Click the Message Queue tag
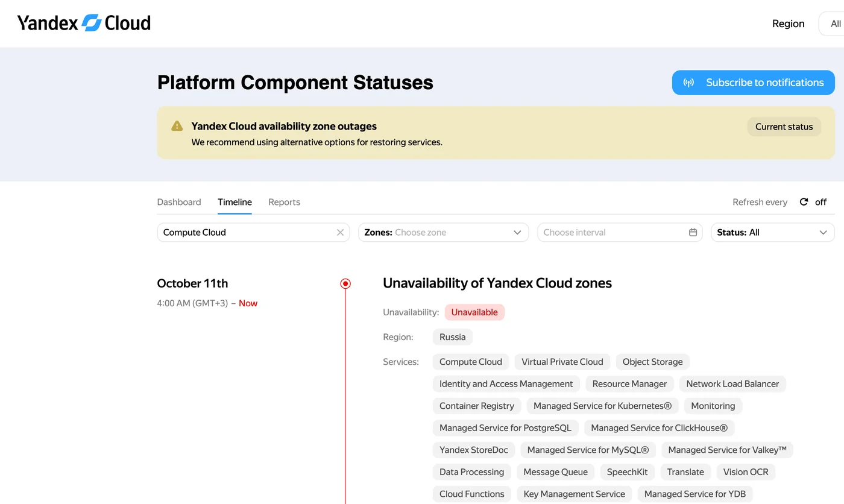Viewport: 844px width, 504px height. 556,472
